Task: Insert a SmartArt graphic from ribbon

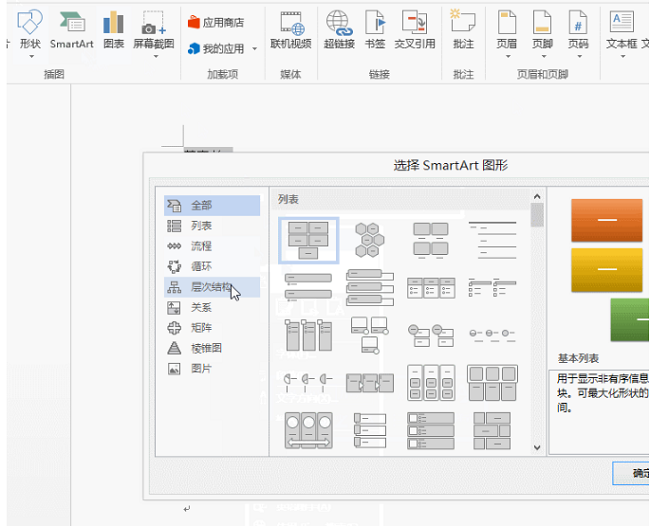Action: (71, 30)
